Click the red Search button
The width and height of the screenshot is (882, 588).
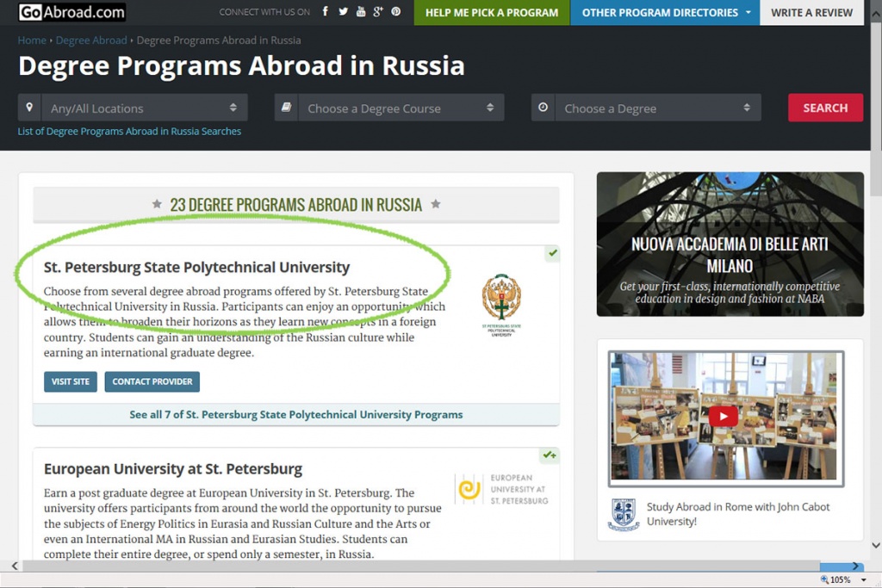click(825, 108)
